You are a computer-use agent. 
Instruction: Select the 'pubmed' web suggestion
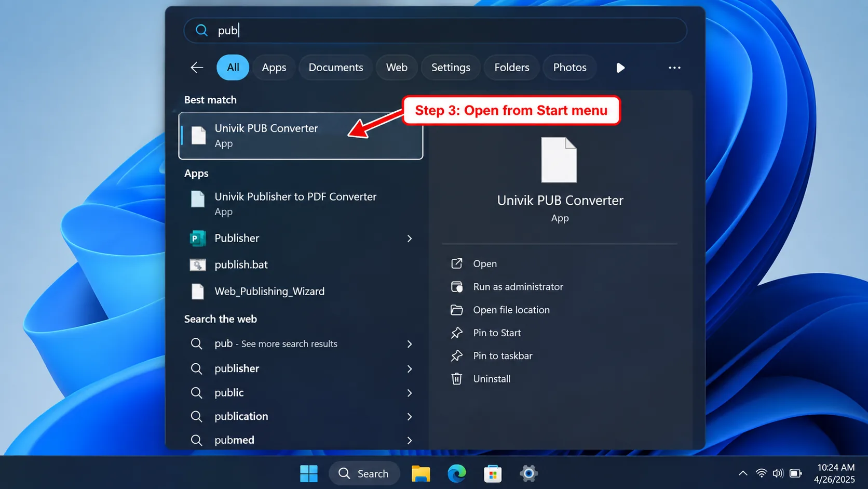301,440
